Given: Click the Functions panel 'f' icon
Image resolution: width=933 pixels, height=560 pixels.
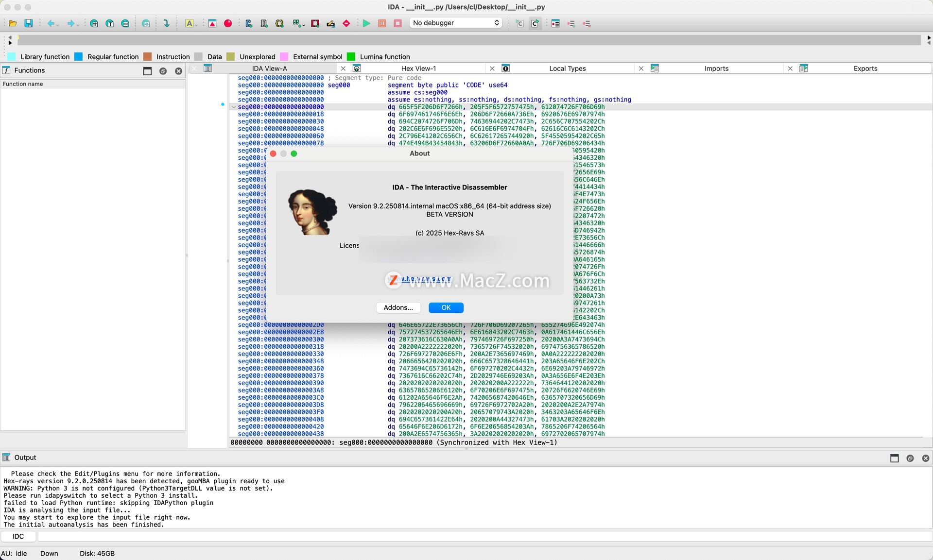Looking at the screenshot, I should pos(6,70).
